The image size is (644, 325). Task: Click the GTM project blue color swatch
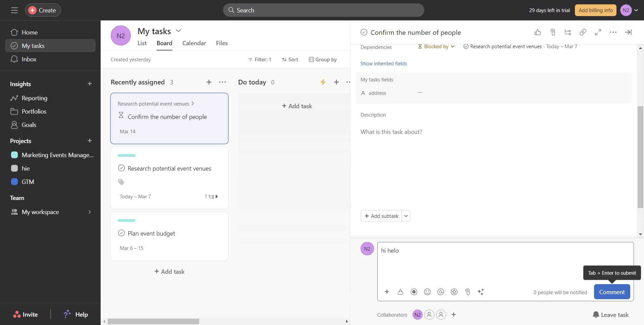point(14,182)
